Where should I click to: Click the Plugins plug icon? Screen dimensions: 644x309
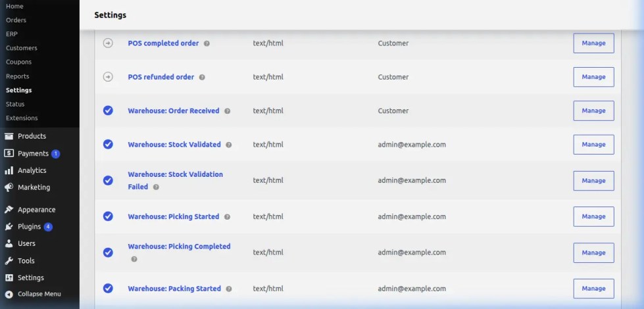(x=9, y=227)
